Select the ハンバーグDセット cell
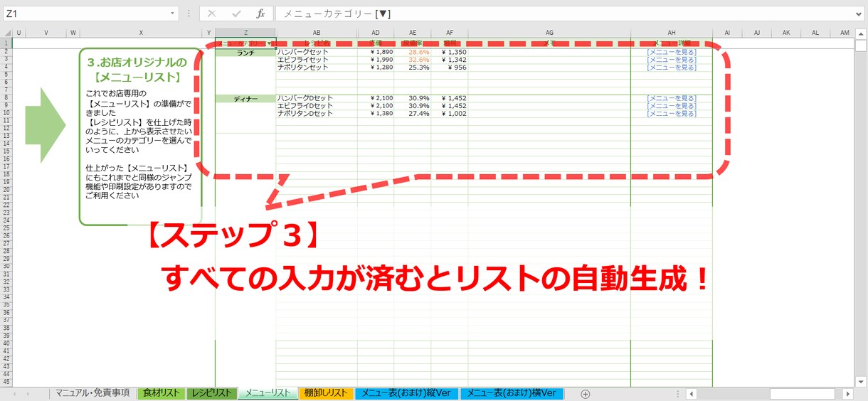 317,98
